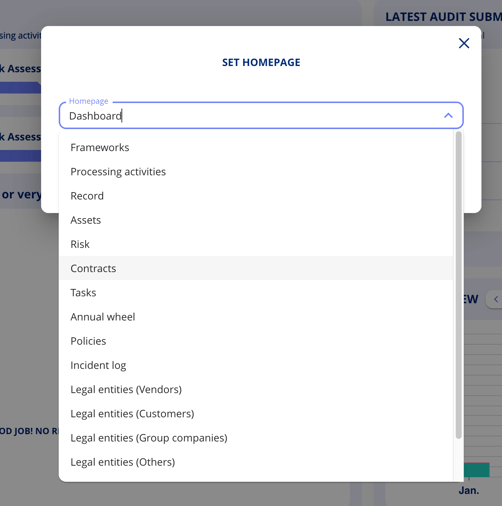Pick Assets as homepage
Viewport: 502px width, 506px height.
coord(256,220)
